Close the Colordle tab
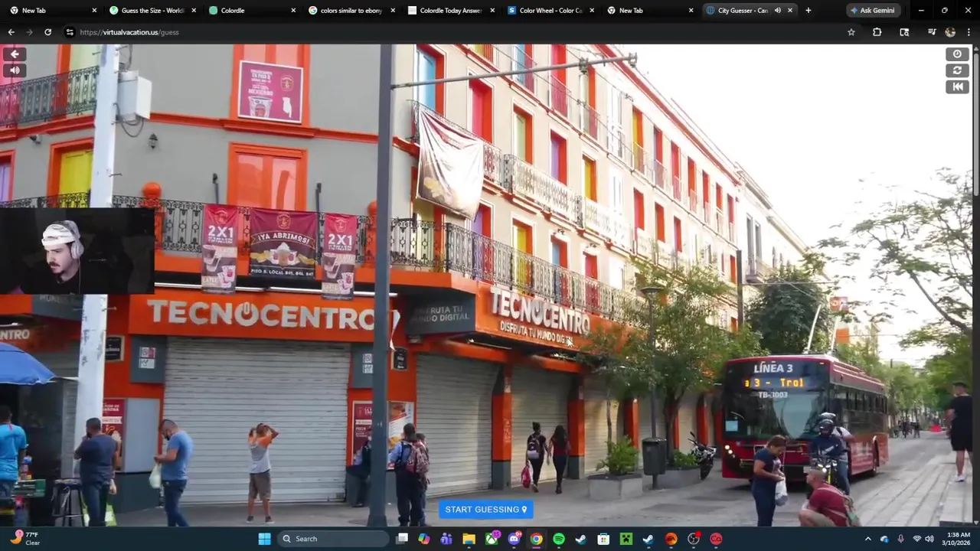The width and height of the screenshot is (980, 551). [x=293, y=11]
